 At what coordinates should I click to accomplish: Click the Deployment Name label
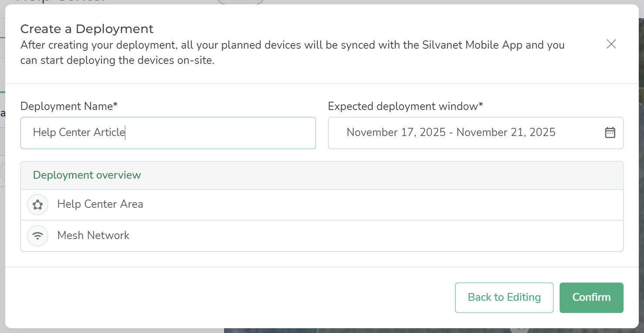(69, 107)
